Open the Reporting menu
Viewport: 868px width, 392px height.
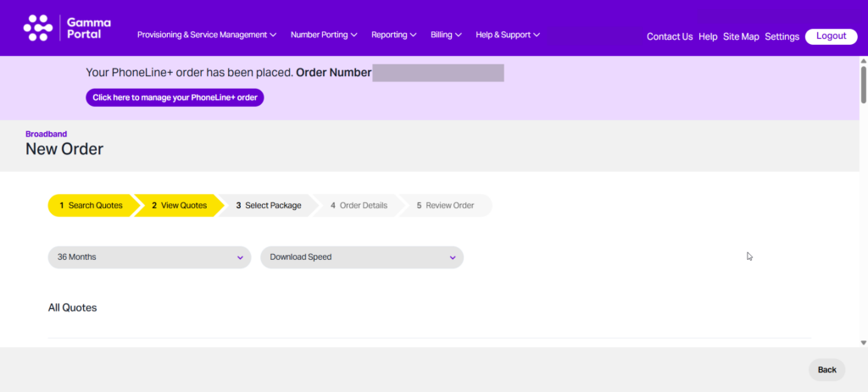[x=393, y=35]
